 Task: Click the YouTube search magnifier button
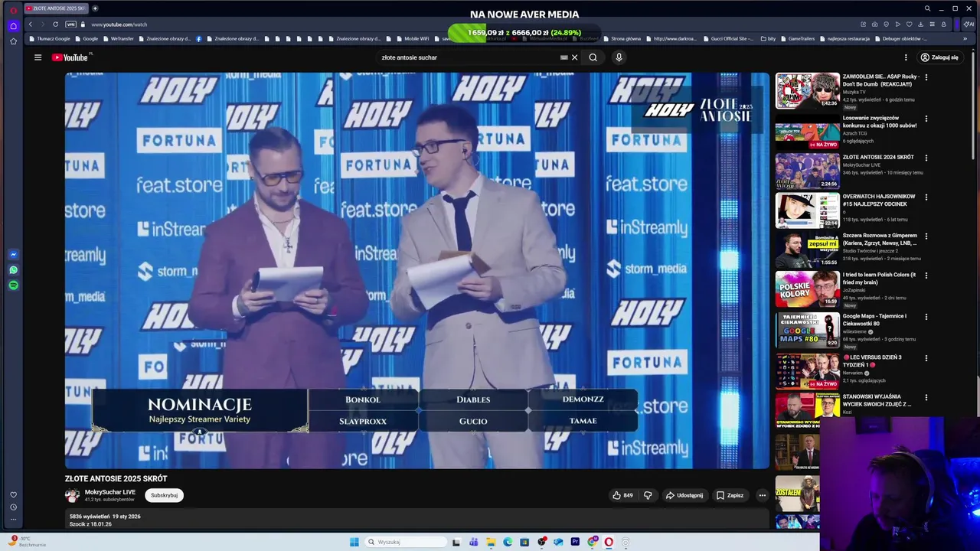[x=593, y=57]
